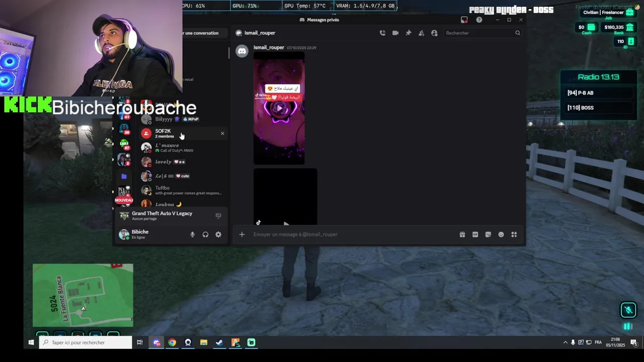Click the NOUVEAU new messages badge
Viewport: 644px width, 362px height.
[x=124, y=200]
